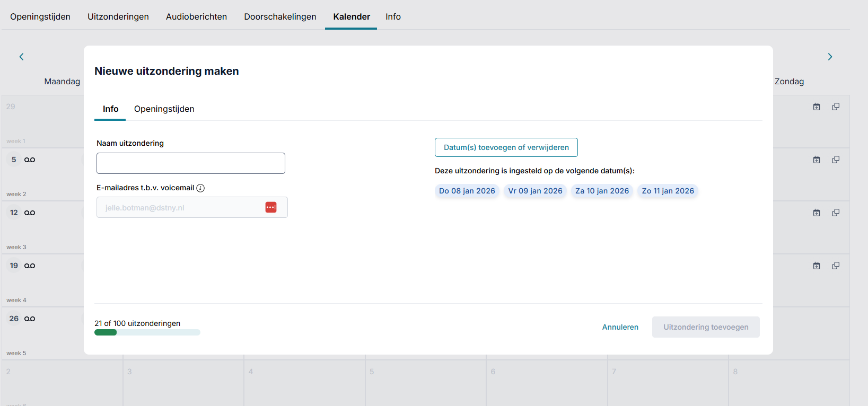Open the Info tab in the top navigation
The height and width of the screenshot is (406, 868).
(393, 16)
